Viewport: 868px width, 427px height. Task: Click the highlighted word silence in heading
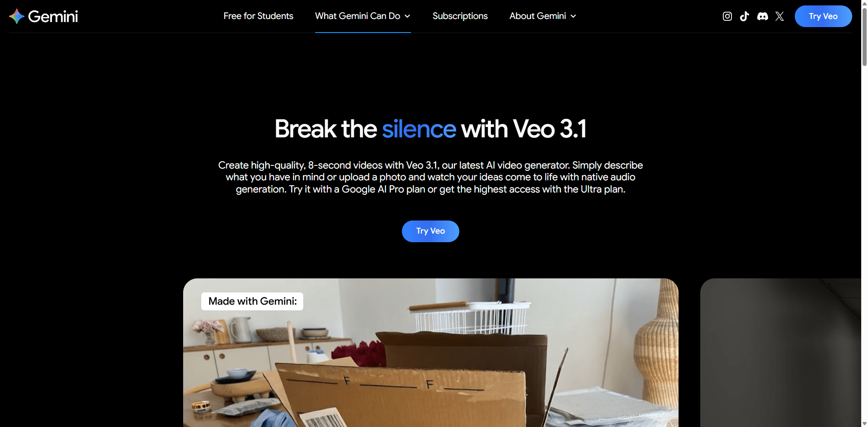(419, 129)
